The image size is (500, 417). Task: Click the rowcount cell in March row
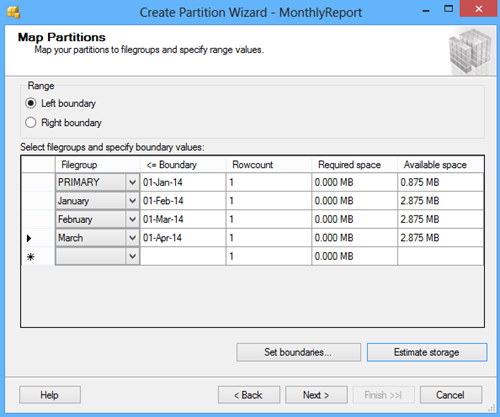[x=269, y=238]
